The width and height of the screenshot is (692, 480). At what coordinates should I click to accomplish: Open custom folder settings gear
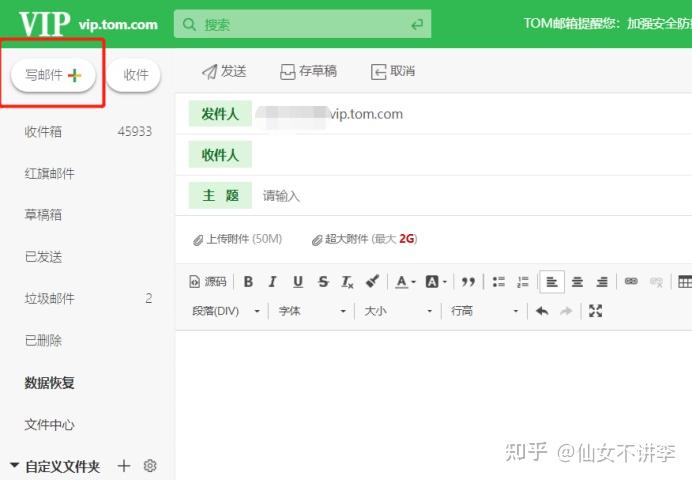[150, 465]
